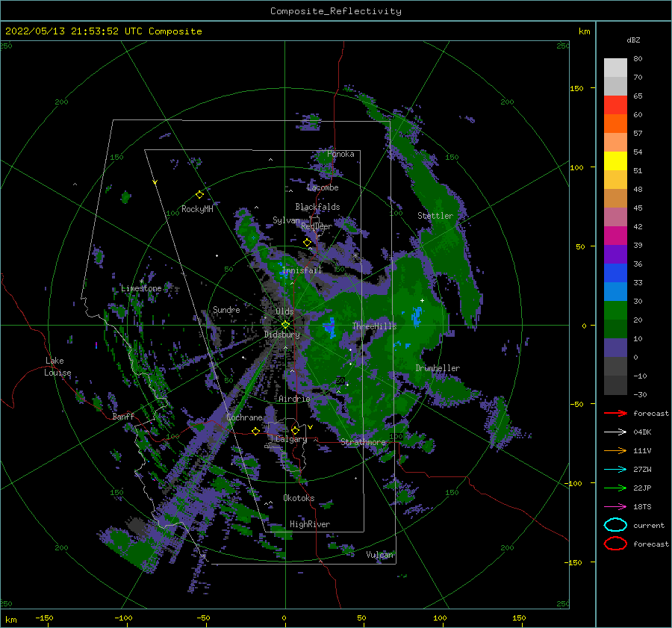Image resolution: width=672 pixels, height=628 pixels.
Task: Select the RedDeer label
Action: click(317, 226)
